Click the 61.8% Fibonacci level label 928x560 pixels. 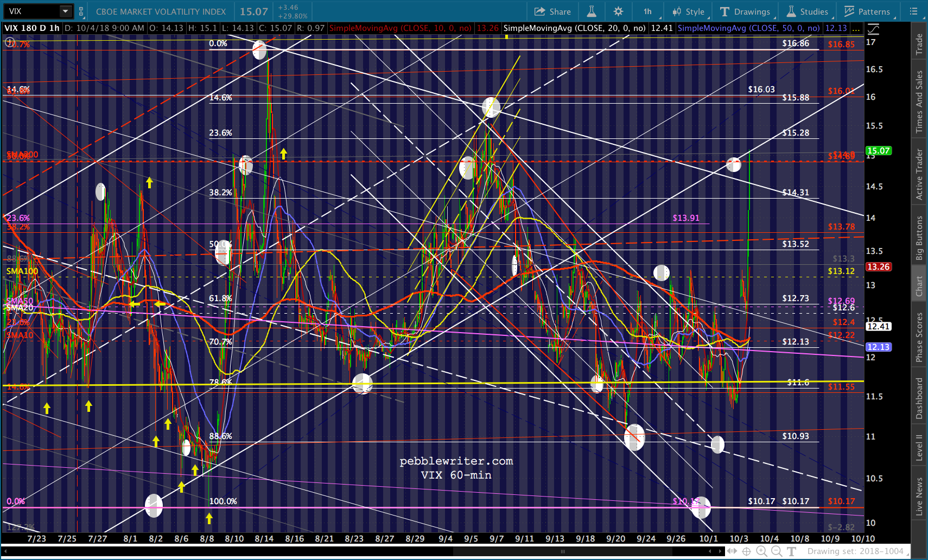[x=220, y=298]
